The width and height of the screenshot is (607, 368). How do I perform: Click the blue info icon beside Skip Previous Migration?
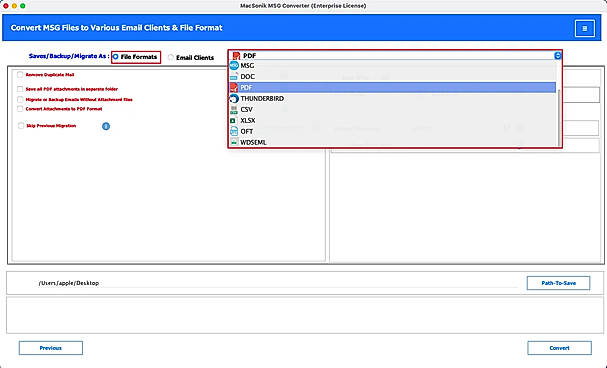[106, 126]
